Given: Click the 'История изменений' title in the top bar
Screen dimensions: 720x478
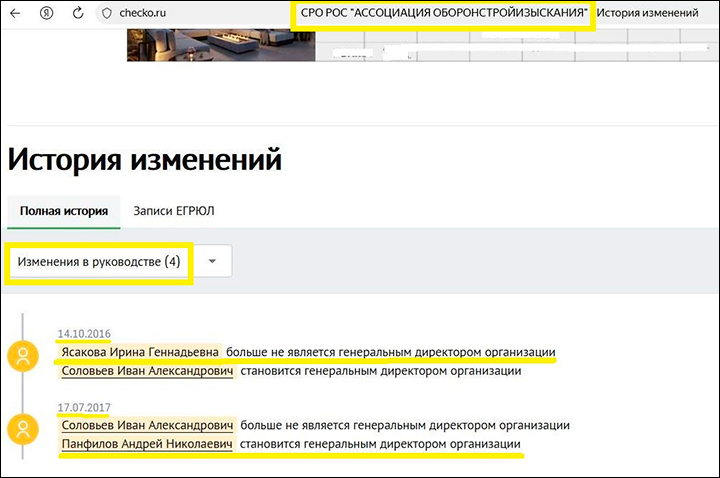Looking at the screenshot, I should point(654,14).
